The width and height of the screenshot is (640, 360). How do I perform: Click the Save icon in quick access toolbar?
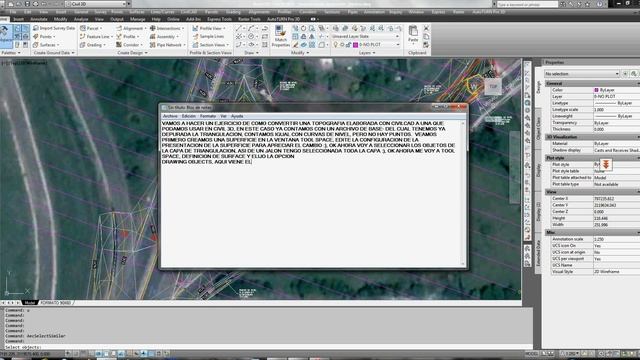coord(27,4)
